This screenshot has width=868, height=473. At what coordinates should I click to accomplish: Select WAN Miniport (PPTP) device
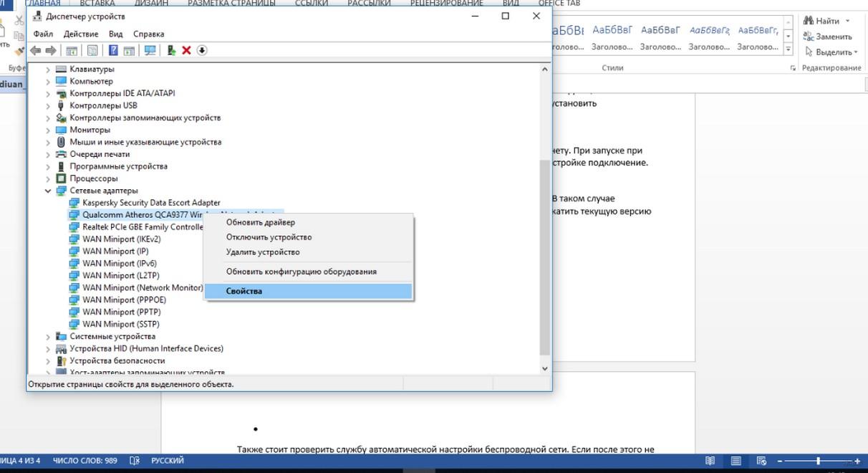(x=121, y=312)
